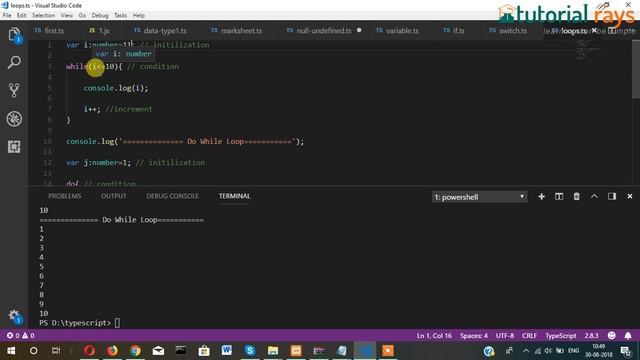640x360 pixels.
Task: Switch to the TERMINAL panel tab
Action: tap(234, 196)
